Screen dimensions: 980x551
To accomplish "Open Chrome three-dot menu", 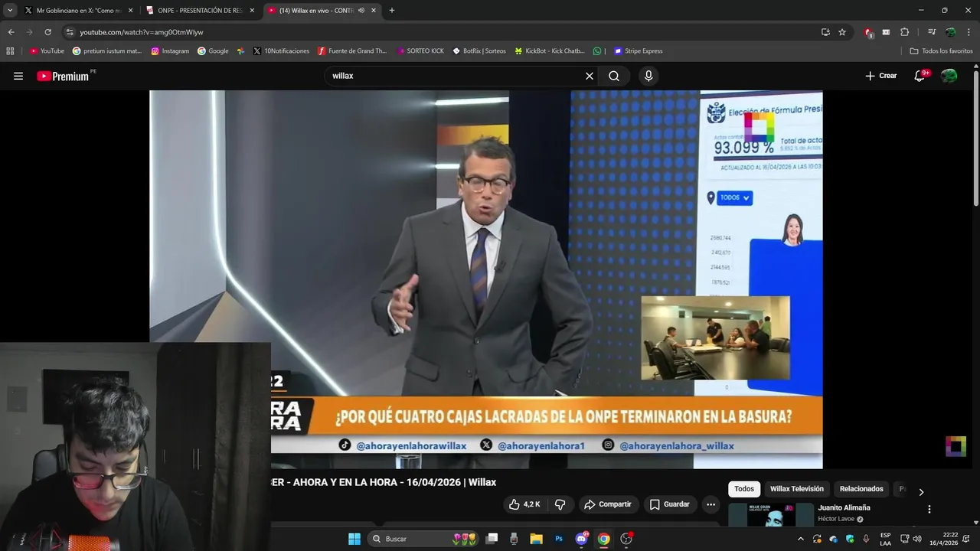I will coord(969,32).
